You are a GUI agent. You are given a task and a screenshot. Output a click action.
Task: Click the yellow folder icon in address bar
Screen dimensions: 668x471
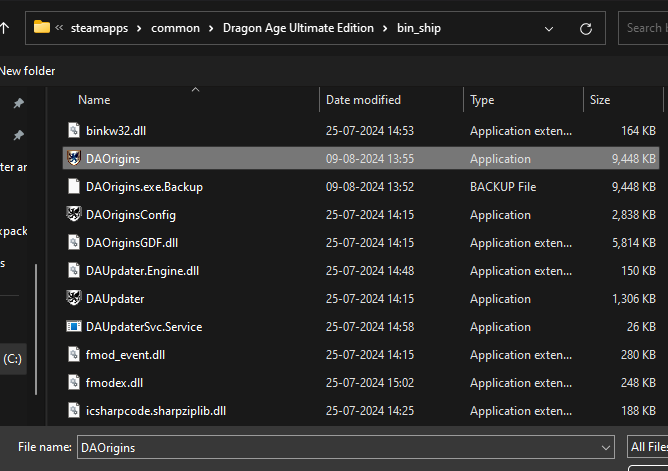coord(42,27)
